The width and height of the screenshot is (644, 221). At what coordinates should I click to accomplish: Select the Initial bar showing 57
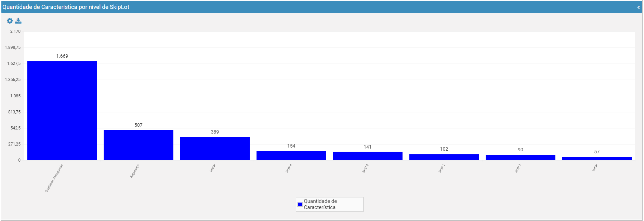coord(597,158)
